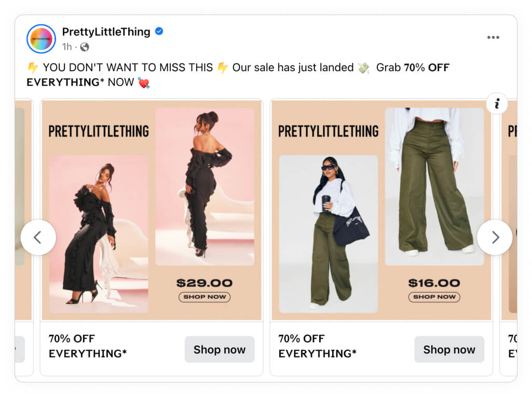
Task: Advance the carousel with the right arrow
Action: click(x=495, y=237)
